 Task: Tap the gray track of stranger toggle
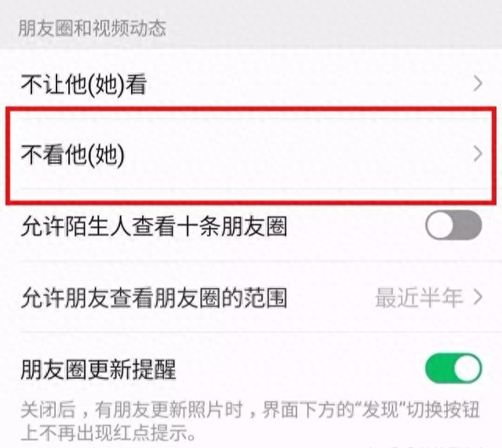point(469,225)
